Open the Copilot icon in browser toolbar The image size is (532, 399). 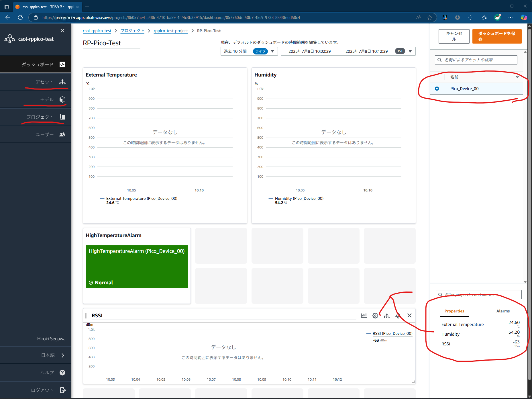[524, 17]
